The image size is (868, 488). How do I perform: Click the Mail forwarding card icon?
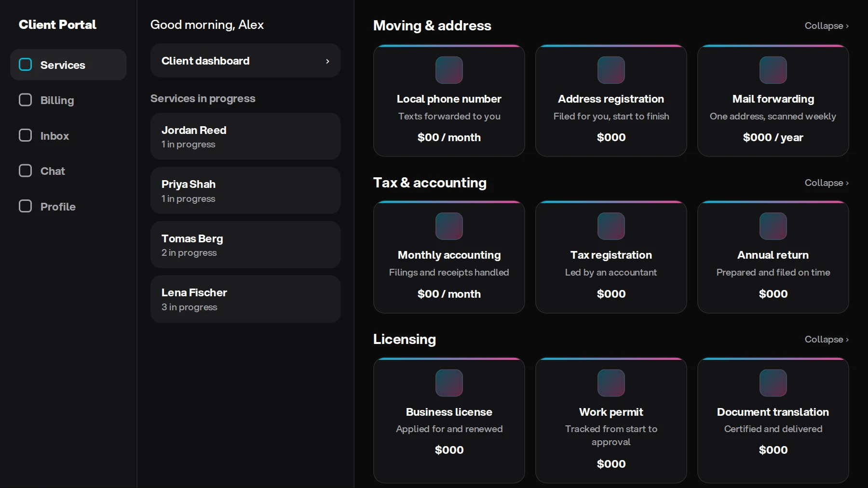pos(773,70)
